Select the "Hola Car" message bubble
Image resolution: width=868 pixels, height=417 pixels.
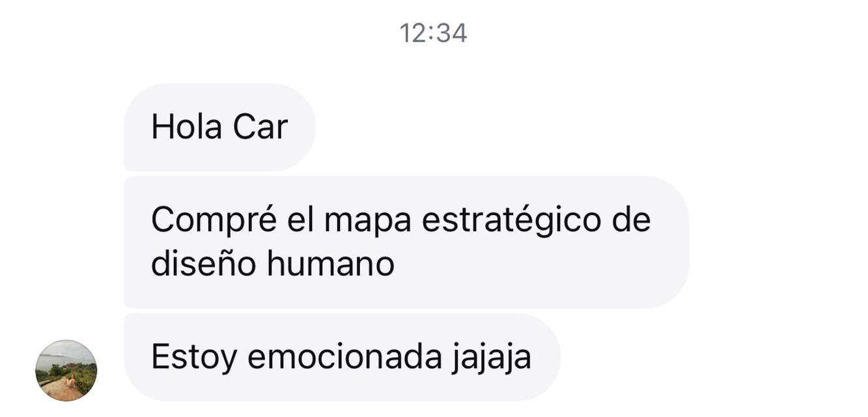(x=219, y=127)
